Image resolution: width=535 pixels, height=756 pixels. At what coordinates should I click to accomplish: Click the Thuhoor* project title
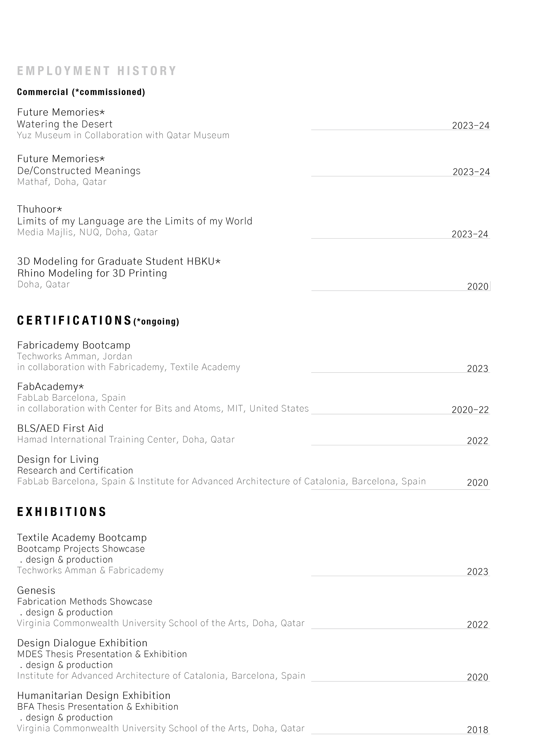coord(40,209)
